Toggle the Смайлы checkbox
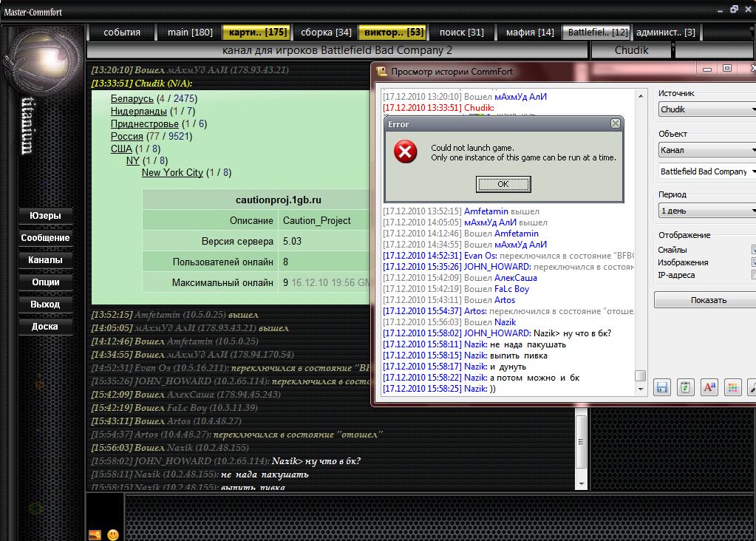 [x=753, y=250]
